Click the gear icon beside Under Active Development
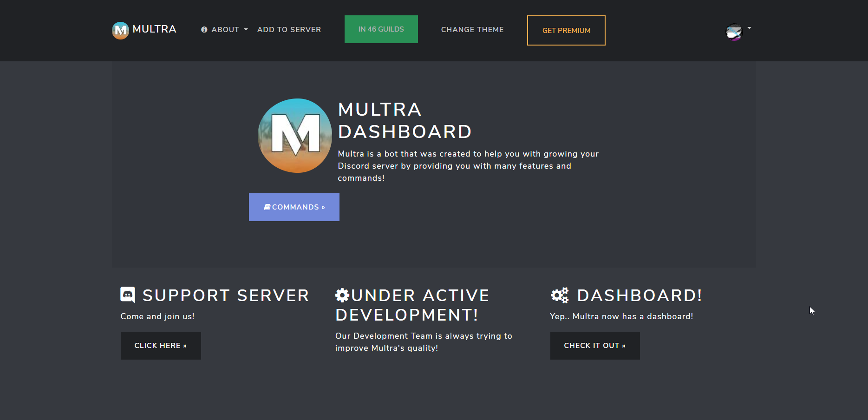868x420 pixels. point(342,295)
